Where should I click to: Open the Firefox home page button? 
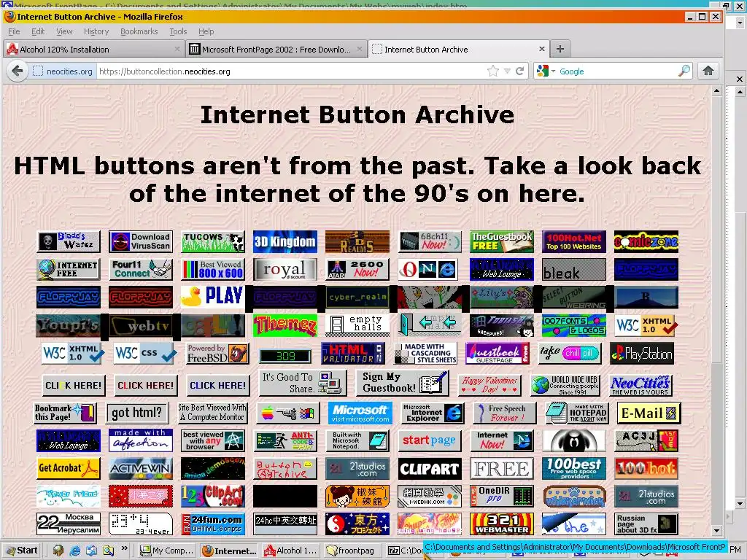(x=708, y=71)
